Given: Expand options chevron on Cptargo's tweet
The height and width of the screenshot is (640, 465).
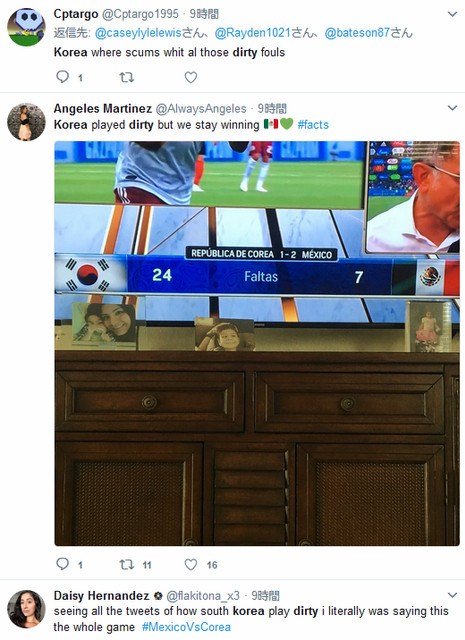Looking at the screenshot, I should click(x=452, y=14).
